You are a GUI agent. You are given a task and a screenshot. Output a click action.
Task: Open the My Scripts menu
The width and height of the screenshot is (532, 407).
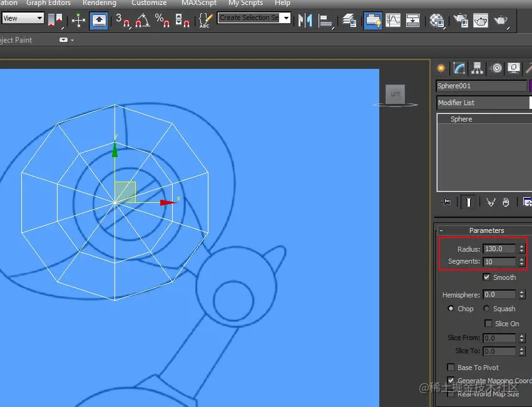245,3
